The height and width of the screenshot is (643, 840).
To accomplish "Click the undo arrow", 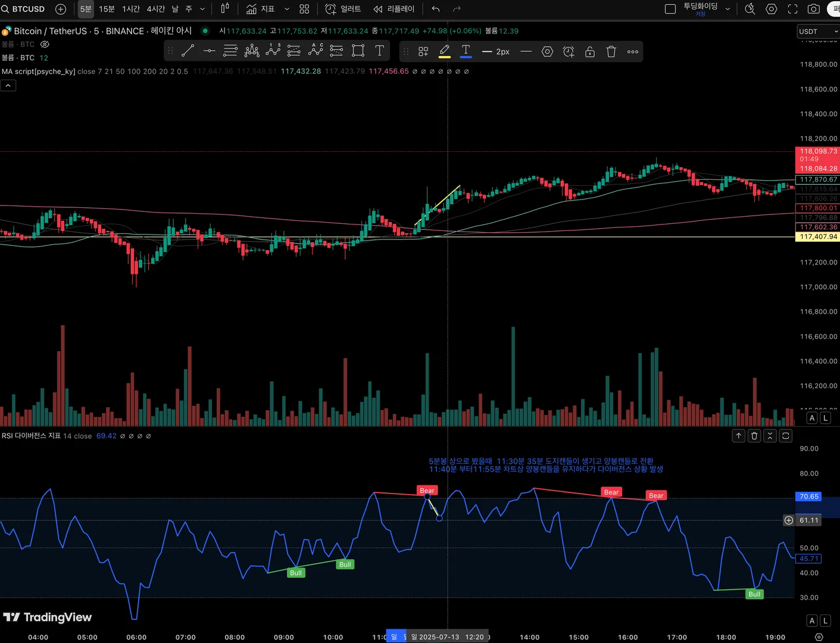I will [x=436, y=9].
